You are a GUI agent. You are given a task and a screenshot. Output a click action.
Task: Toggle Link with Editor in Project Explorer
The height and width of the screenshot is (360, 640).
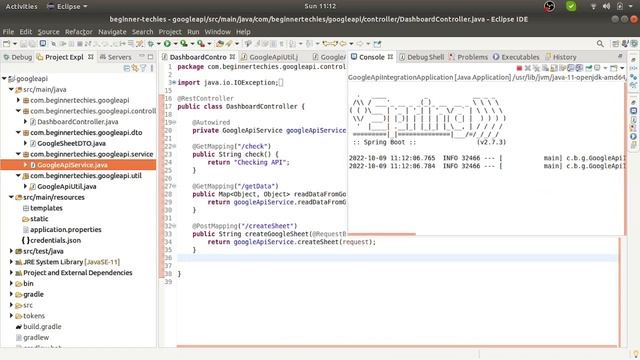tap(135, 68)
